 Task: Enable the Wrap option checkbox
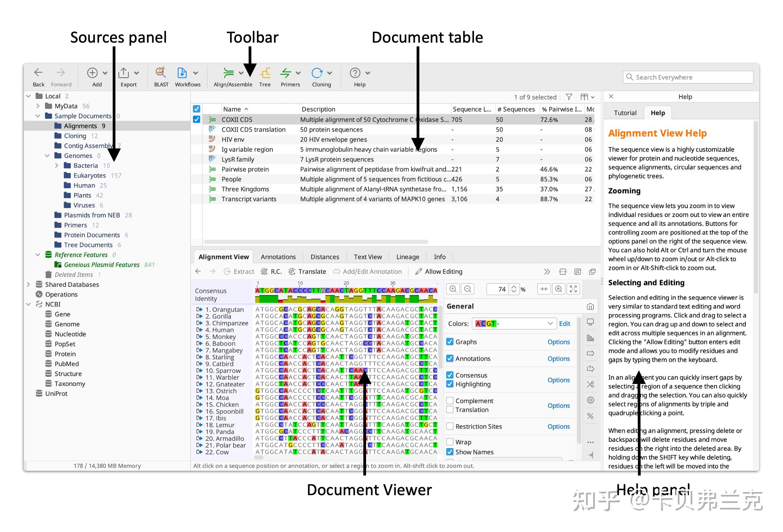pyautogui.click(x=450, y=442)
